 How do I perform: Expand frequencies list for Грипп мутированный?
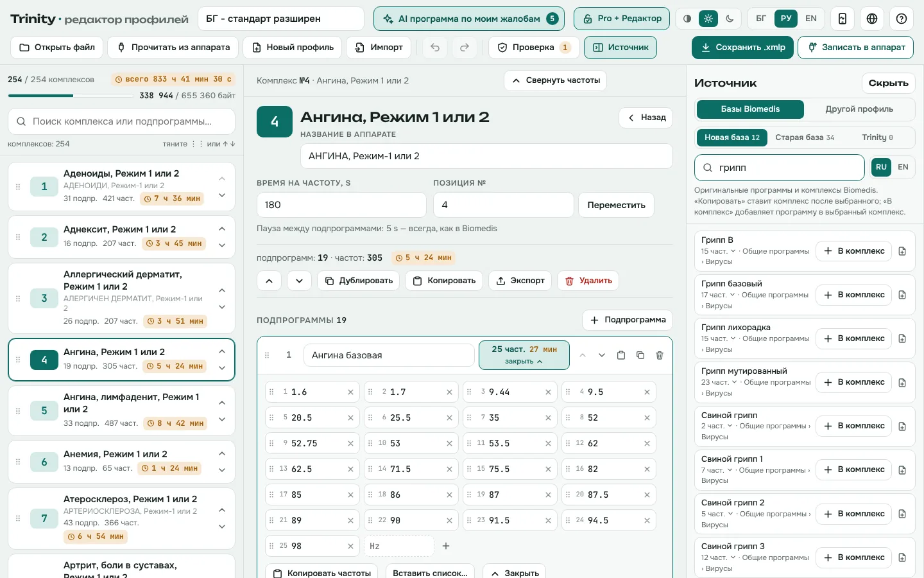(x=720, y=383)
